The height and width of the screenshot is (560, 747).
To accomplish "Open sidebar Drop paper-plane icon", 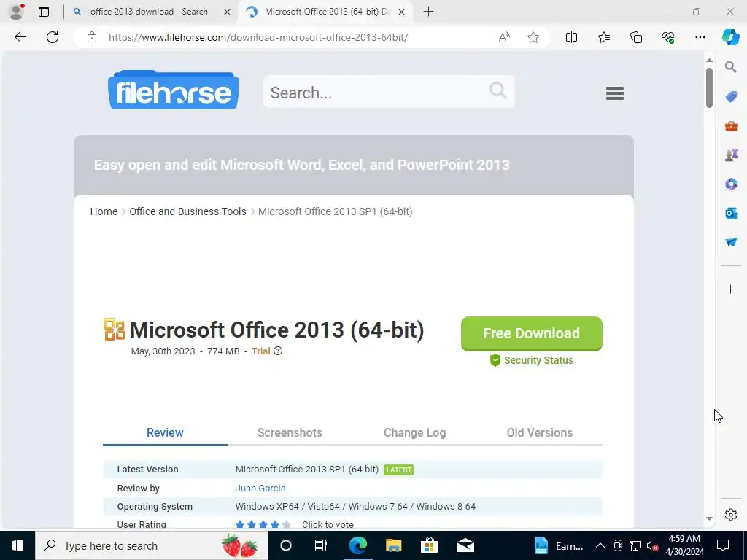I will tap(731, 242).
